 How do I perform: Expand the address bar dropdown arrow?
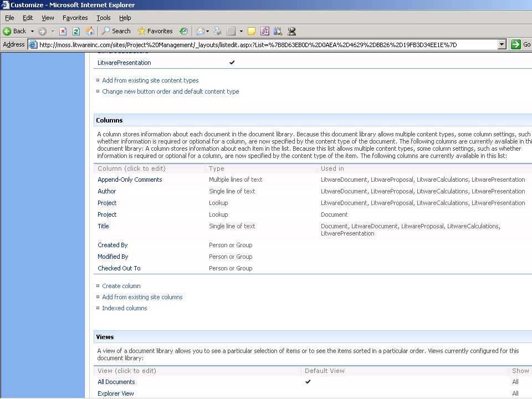(502, 44)
